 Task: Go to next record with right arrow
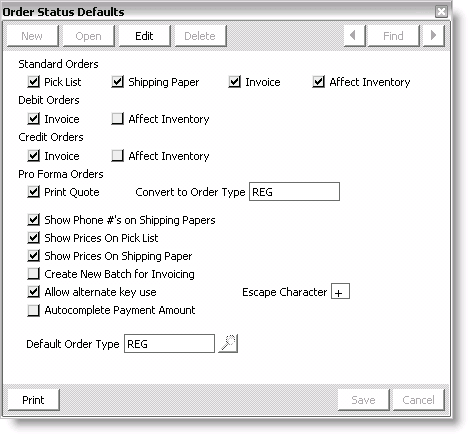coord(433,36)
